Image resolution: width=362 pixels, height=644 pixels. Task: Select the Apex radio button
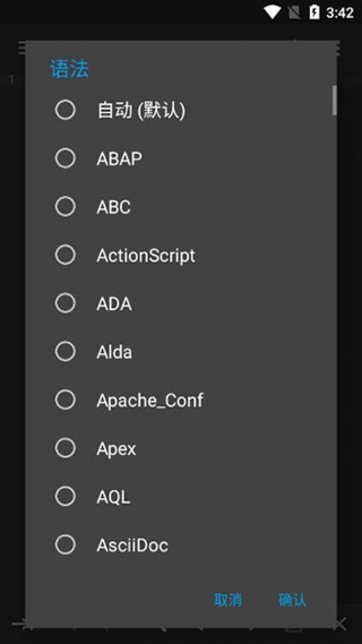tap(66, 448)
